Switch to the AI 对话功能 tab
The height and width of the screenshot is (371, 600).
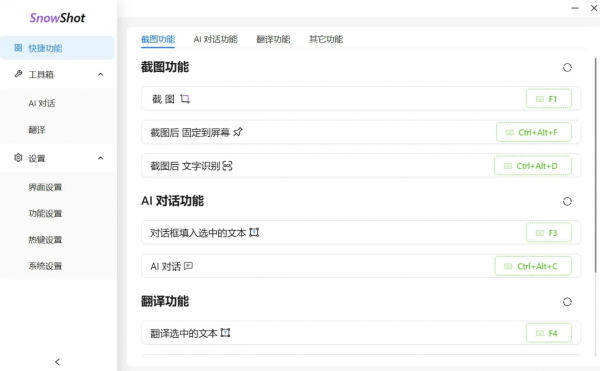pos(215,39)
